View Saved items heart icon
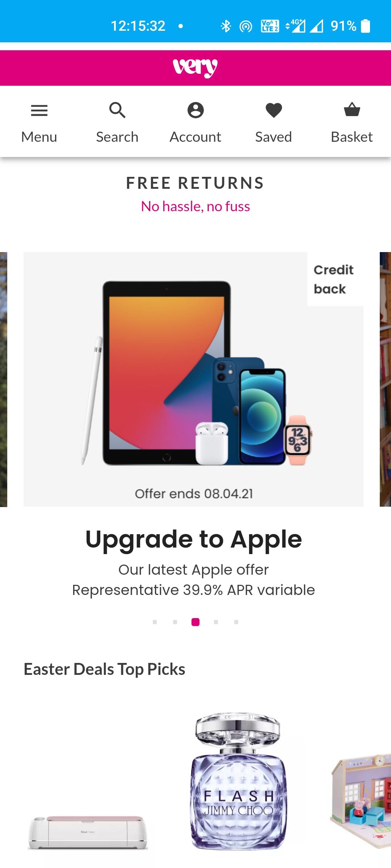The image size is (391, 868). click(274, 110)
